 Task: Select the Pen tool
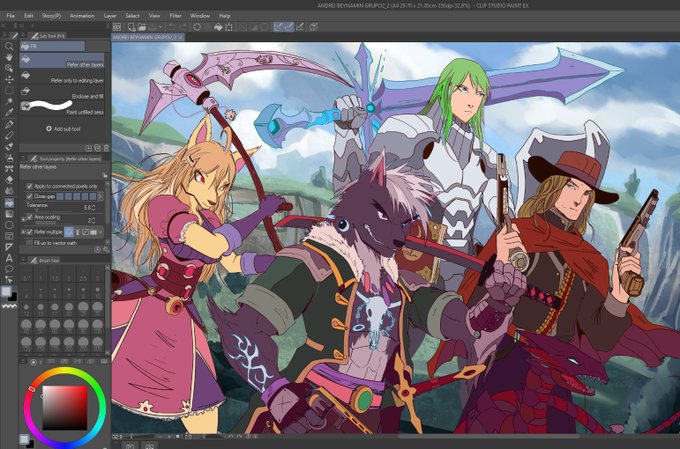coord(9,125)
